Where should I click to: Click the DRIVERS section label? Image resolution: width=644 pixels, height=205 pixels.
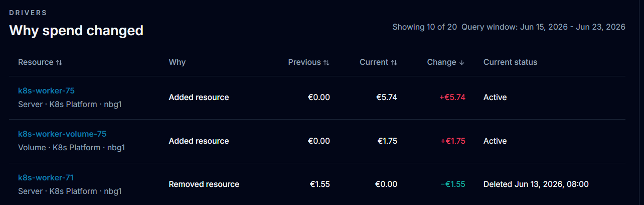(x=28, y=13)
